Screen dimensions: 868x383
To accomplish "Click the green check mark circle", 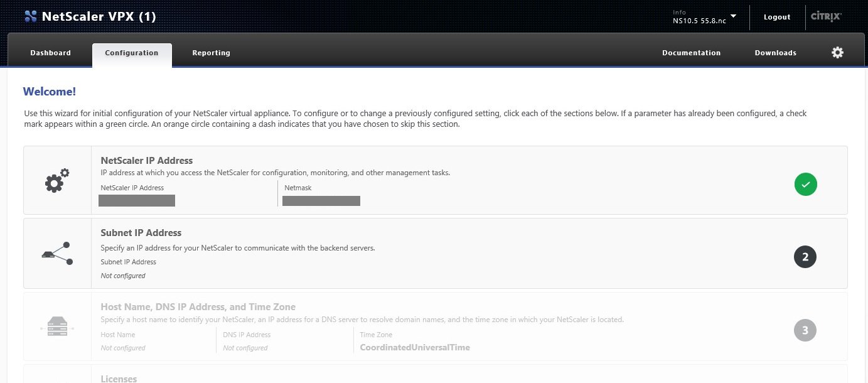I will (805, 185).
